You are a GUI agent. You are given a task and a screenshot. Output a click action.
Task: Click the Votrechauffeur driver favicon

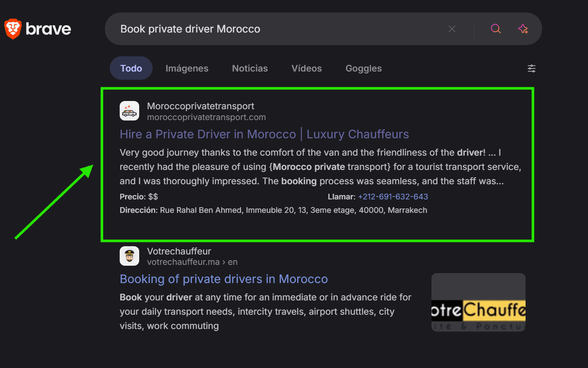[129, 256]
